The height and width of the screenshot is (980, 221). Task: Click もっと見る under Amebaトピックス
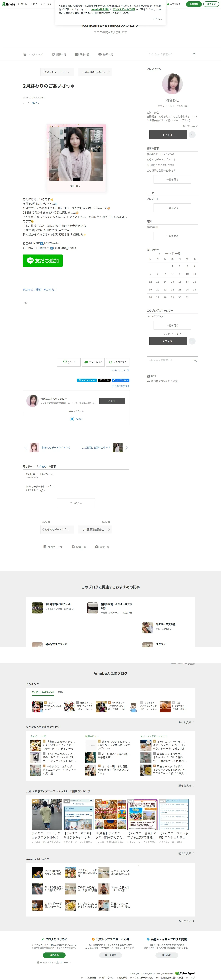coord(186,921)
